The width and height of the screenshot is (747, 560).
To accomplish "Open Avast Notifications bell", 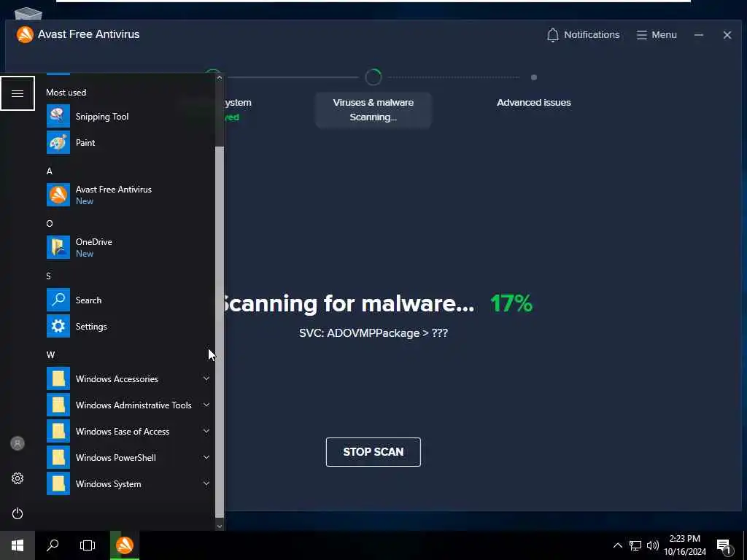I will click(583, 35).
